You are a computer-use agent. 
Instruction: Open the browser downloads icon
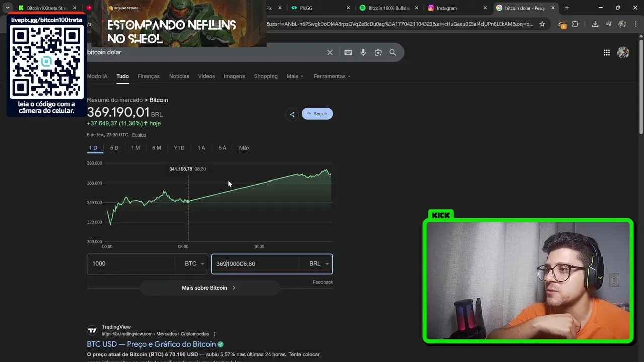(x=595, y=24)
